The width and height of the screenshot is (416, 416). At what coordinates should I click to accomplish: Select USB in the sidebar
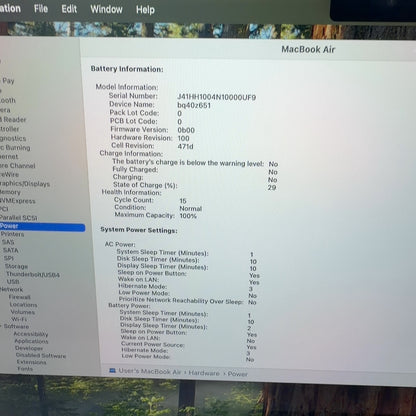[x=13, y=282]
